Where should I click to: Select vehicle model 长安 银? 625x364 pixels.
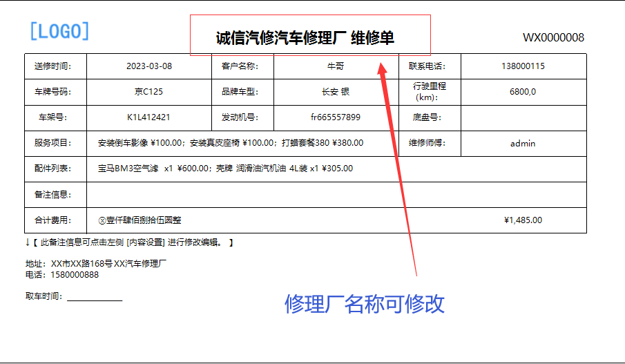(x=336, y=92)
